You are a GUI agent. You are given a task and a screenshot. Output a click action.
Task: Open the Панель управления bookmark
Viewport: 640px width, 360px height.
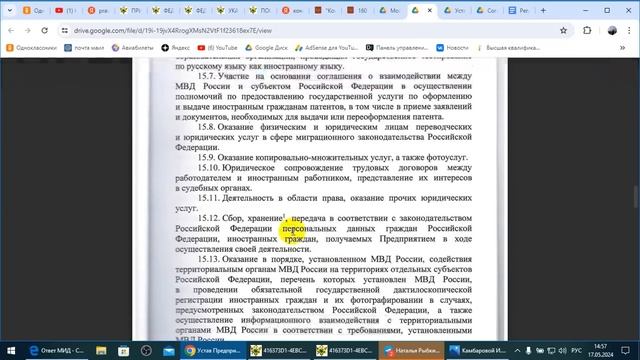(397, 48)
